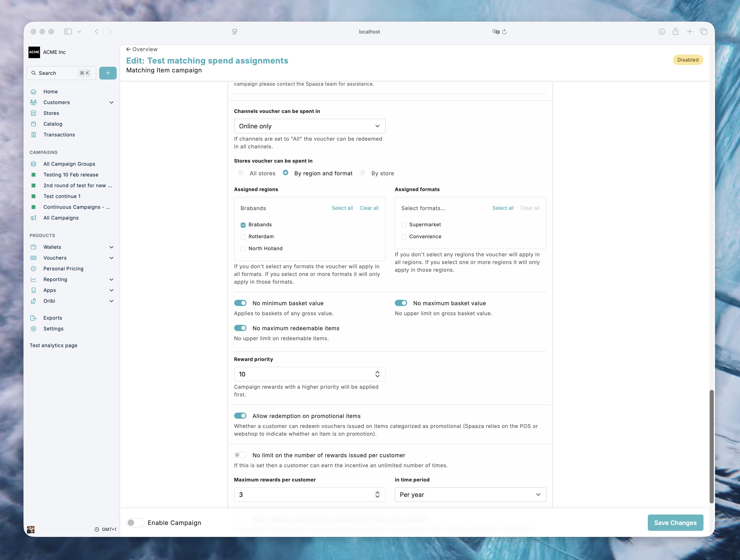Click Select all for assigned formats
Image resolution: width=740 pixels, height=560 pixels.
click(503, 208)
